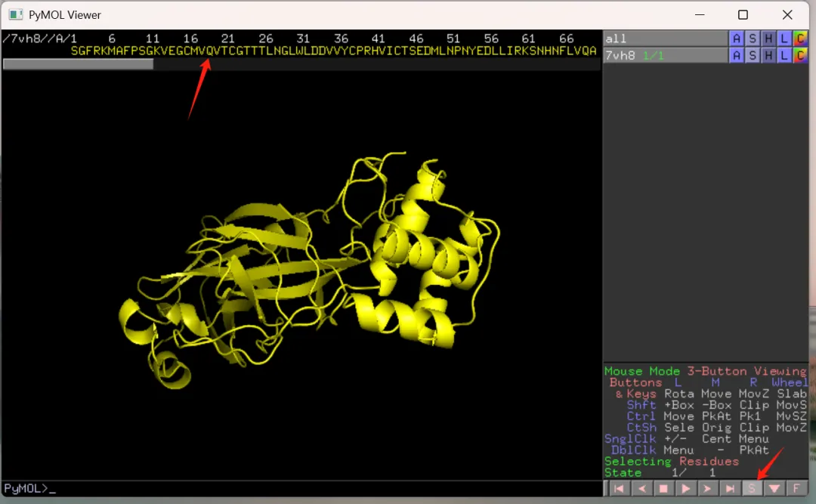The image size is (816, 504).
Task: Open the Hide menu for 7vh8
Action: (768, 54)
